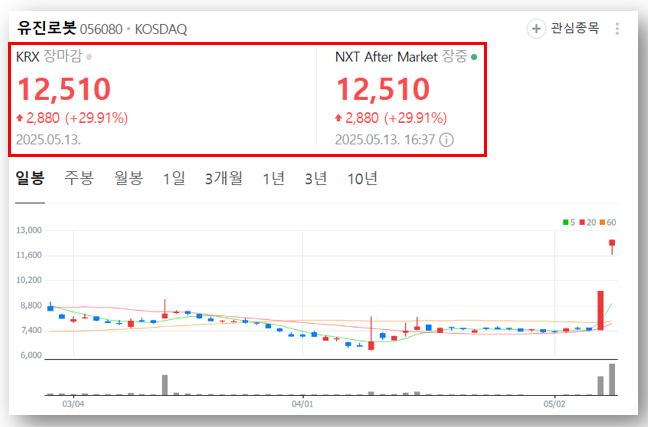648x427 pixels.
Task: Click the 10,200 price axis label
Action: (x=29, y=280)
